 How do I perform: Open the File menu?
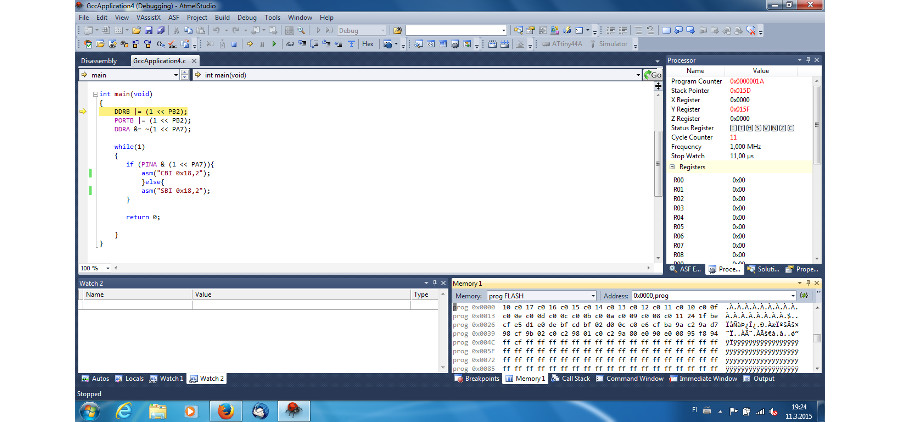[84, 18]
